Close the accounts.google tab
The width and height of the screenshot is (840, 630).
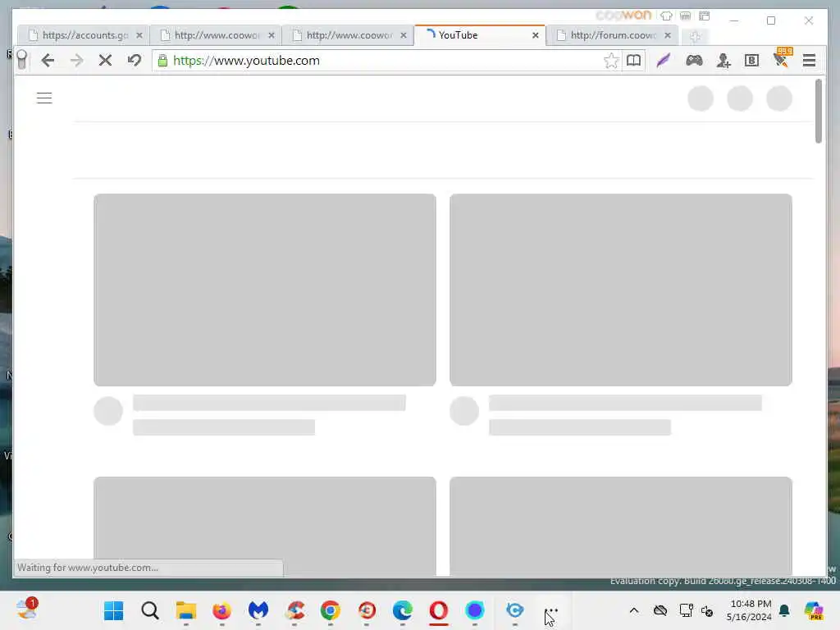[139, 35]
